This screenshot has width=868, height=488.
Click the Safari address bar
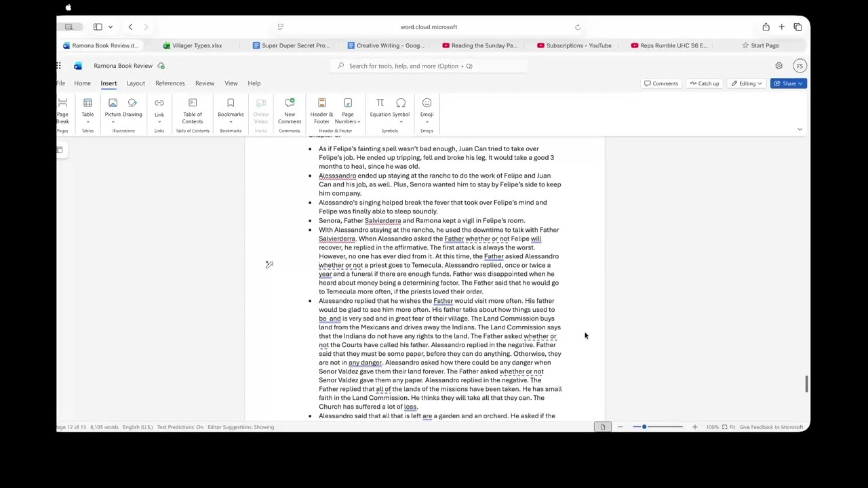tap(429, 27)
